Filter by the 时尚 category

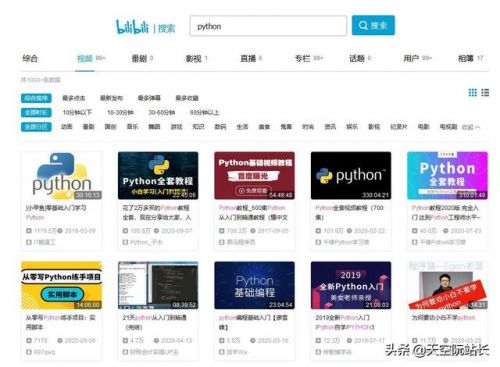click(308, 127)
